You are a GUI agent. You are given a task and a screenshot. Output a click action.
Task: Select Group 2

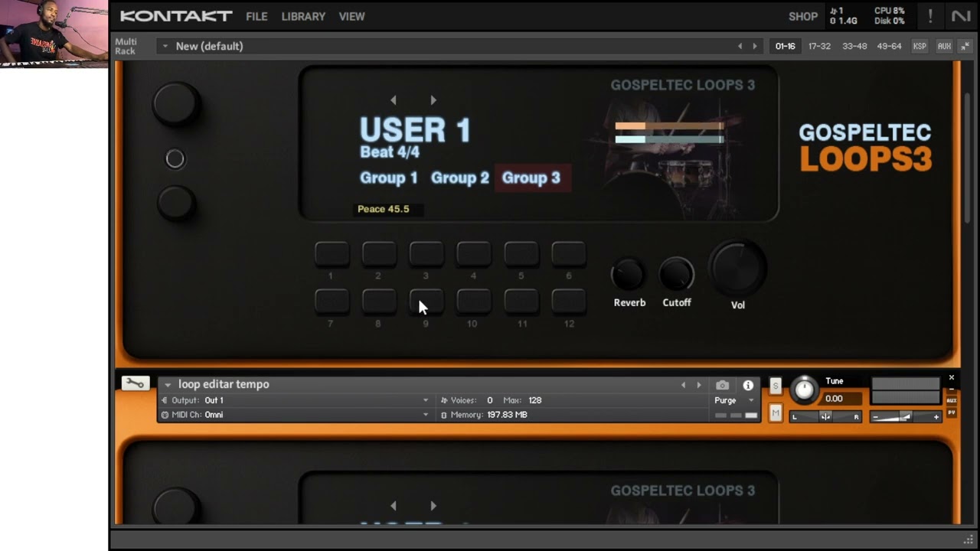(459, 178)
